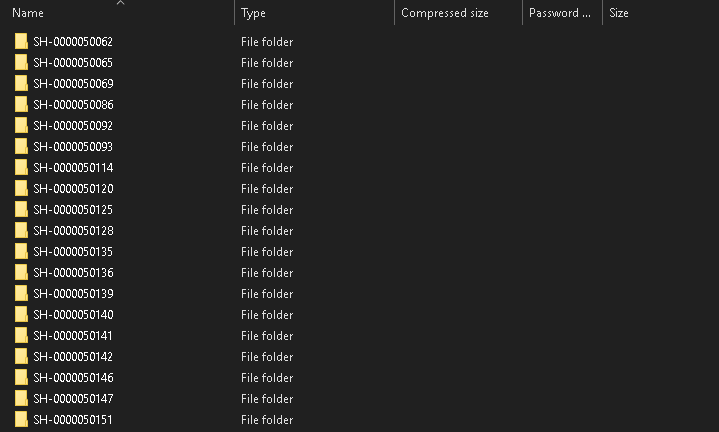Select the SH-0000050136 folder name
The width and height of the screenshot is (719, 432).
73,273
